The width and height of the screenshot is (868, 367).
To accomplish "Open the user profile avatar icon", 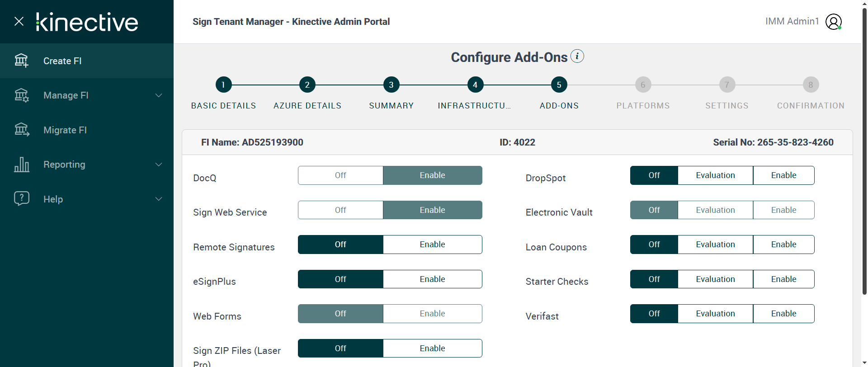I will (x=833, y=22).
